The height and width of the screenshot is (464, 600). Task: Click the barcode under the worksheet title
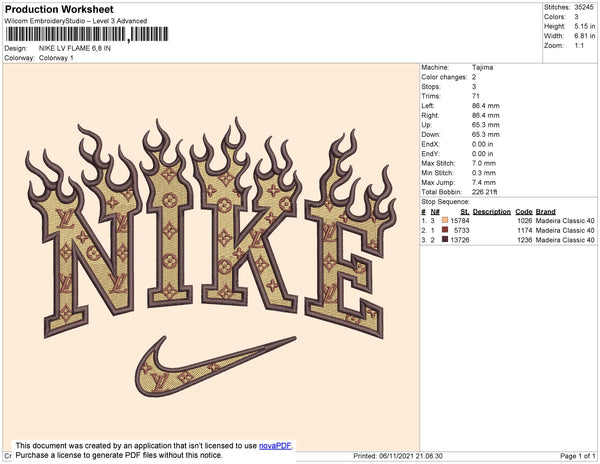coord(87,34)
